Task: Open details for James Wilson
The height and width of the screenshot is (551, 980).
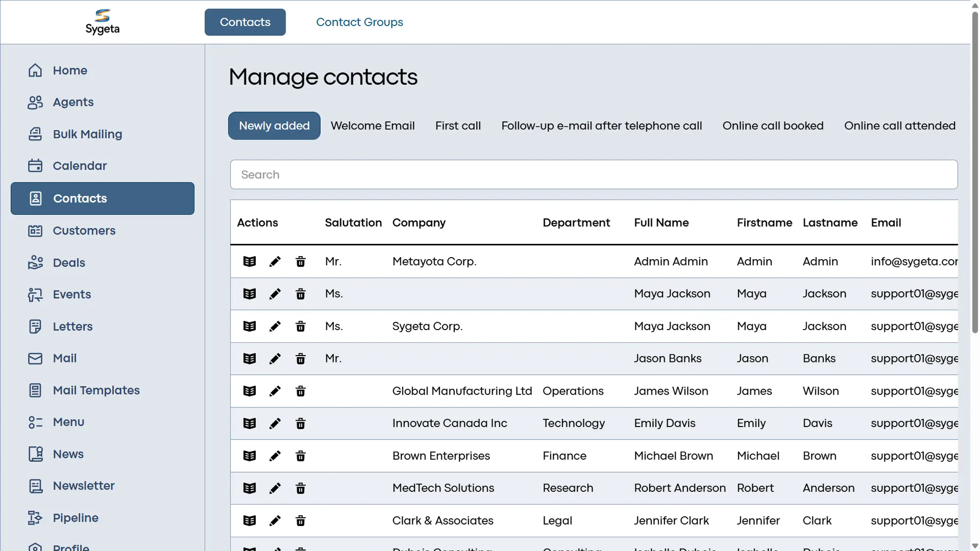Action: tap(249, 391)
